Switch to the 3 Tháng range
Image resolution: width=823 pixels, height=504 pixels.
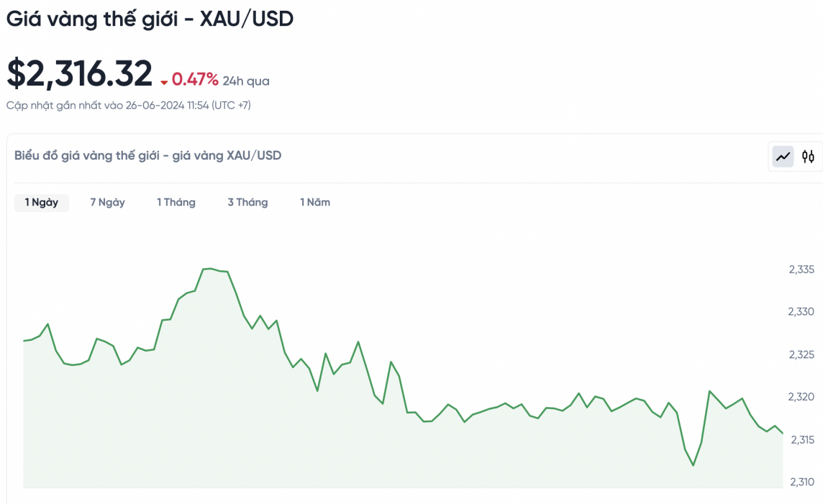coord(247,202)
